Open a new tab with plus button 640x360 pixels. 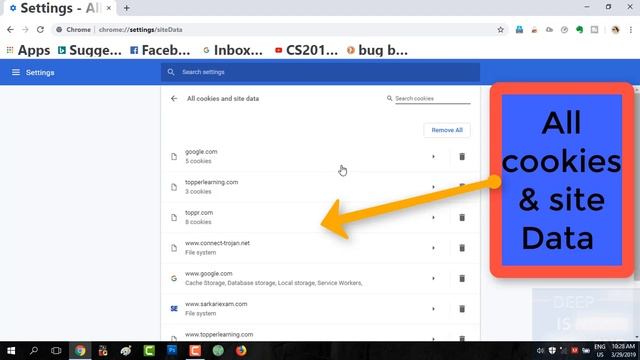pyautogui.click(x=127, y=8)
